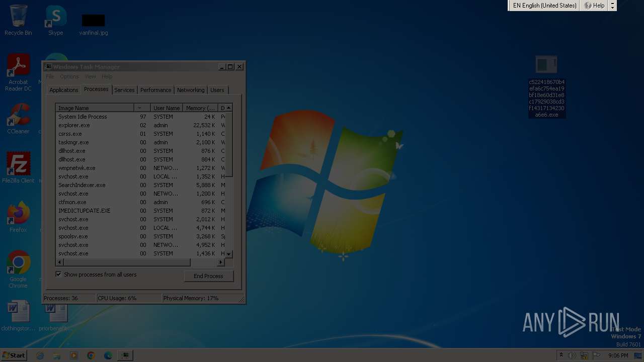Screen dimensions: 644x362
Task: Click the Task Manager title bar icon
Action: click(x=48, y=66)
